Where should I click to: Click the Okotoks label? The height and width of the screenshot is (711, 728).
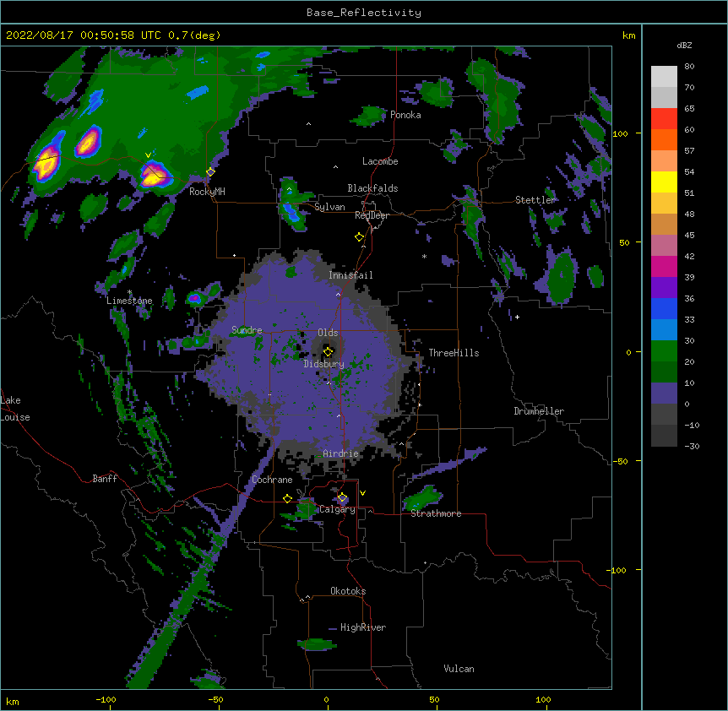click(348, 591)
